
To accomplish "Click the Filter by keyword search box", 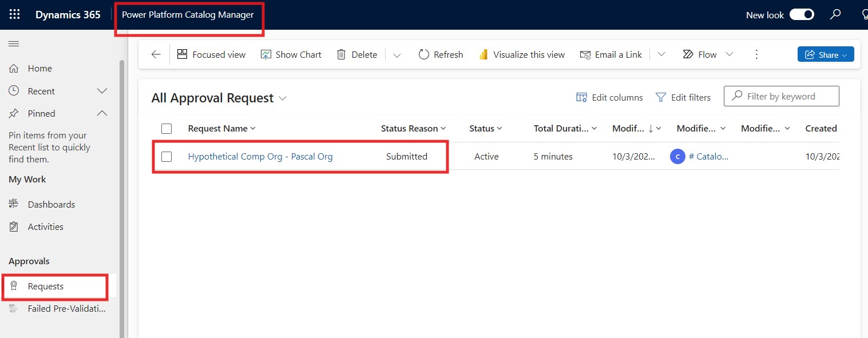I will click(x=787, y=96).
